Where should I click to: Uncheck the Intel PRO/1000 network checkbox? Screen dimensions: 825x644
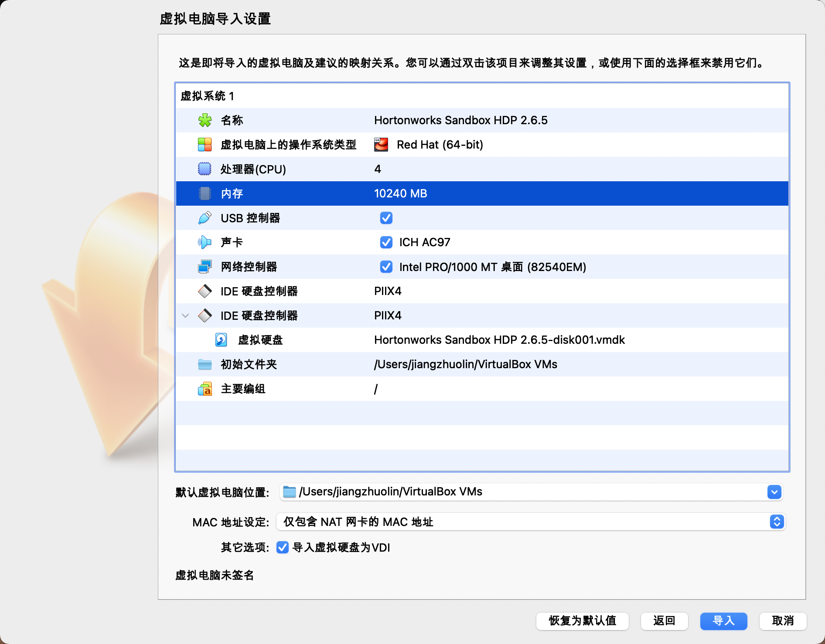[x=386, y=267]
